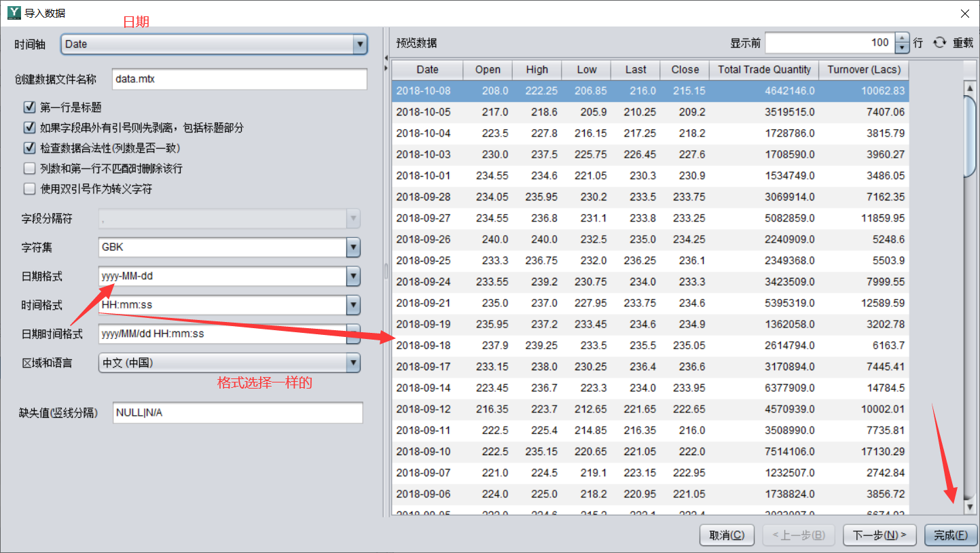Click the Turnover (Lacs) column header

864,69
